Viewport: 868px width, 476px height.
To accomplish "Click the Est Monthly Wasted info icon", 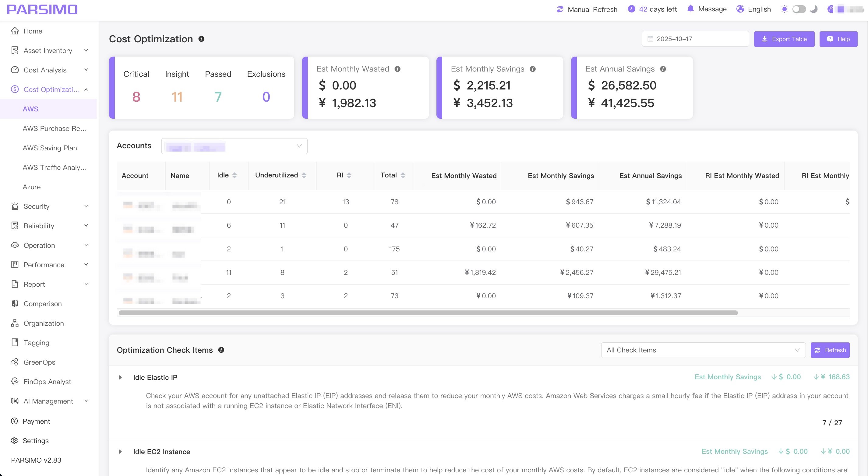I will pos(397,69).
